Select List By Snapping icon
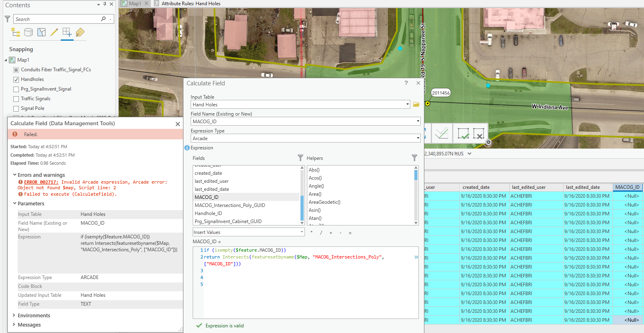 [x=67, y=33]
